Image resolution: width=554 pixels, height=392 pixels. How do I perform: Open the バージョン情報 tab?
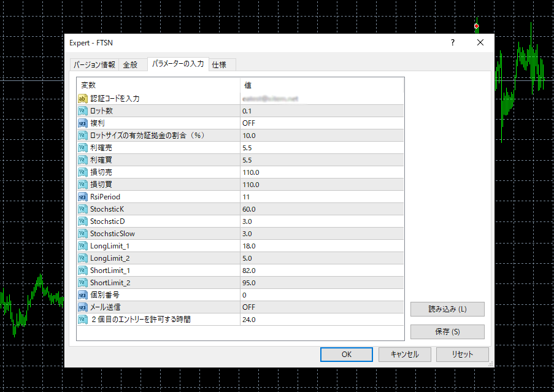(94, 64)
